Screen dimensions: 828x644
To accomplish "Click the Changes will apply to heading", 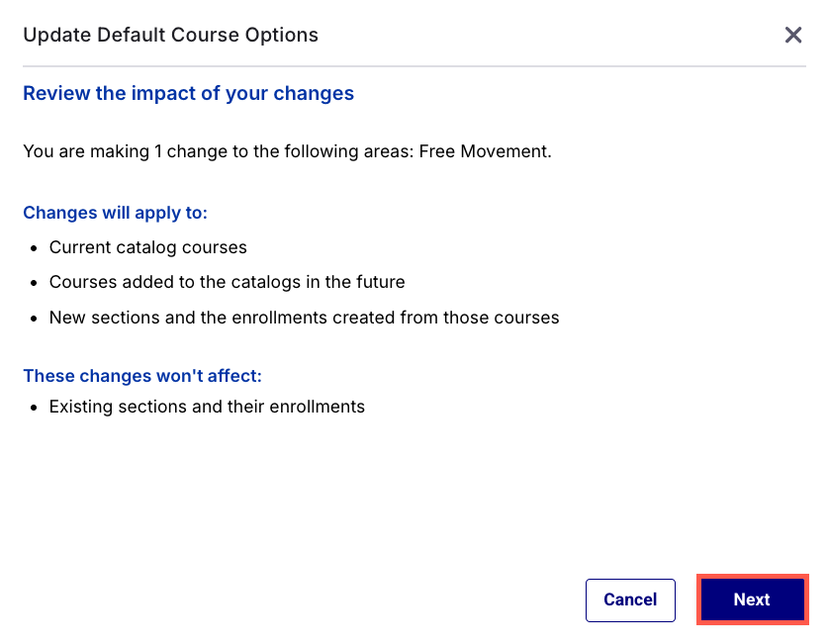I will tap(115, 213).
